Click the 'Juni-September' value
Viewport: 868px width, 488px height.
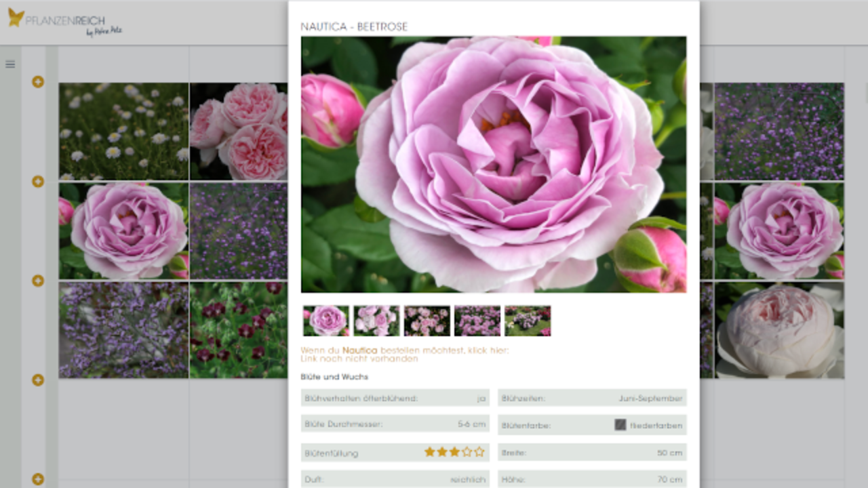[x=650, y=399]
